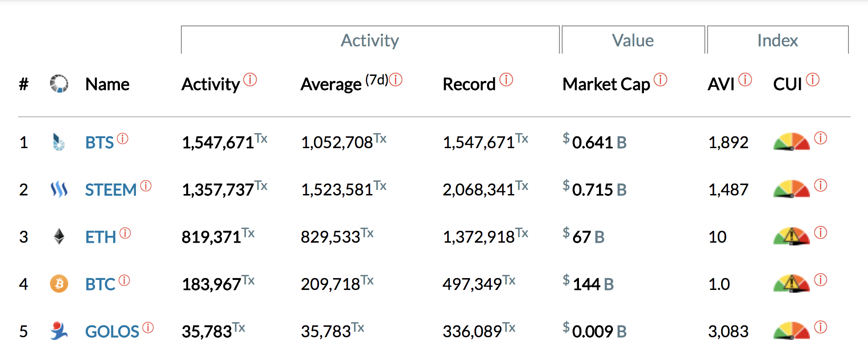868x359 pixels.
Task: Click the CUI gauge icon in BTS row
Action: 791,142
